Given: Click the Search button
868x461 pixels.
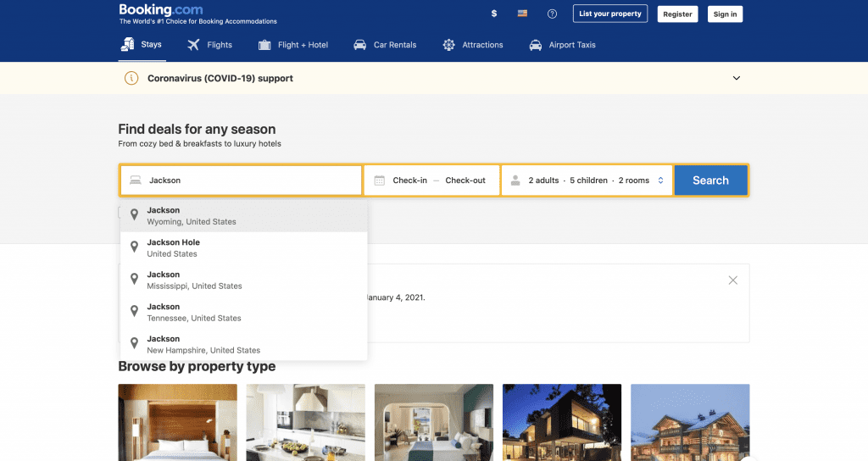Looking at the screenshot, I should pyautogui.click(x=711, y=181).
